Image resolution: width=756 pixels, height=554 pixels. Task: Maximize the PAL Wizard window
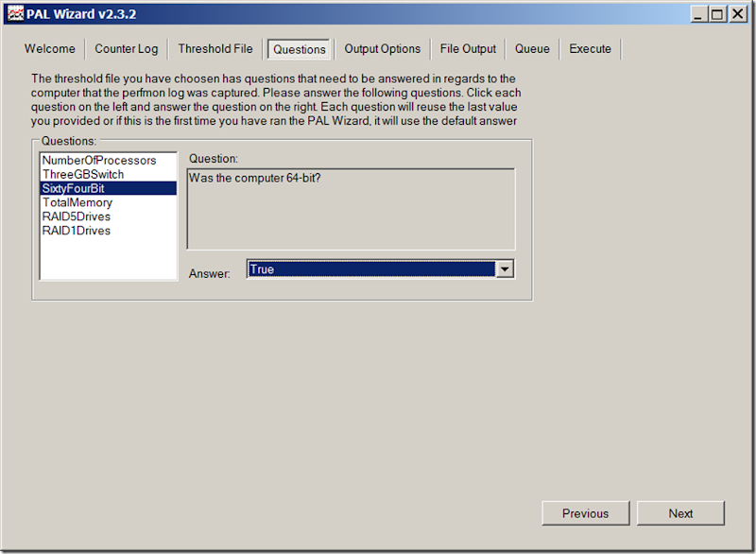coord(717,14)
